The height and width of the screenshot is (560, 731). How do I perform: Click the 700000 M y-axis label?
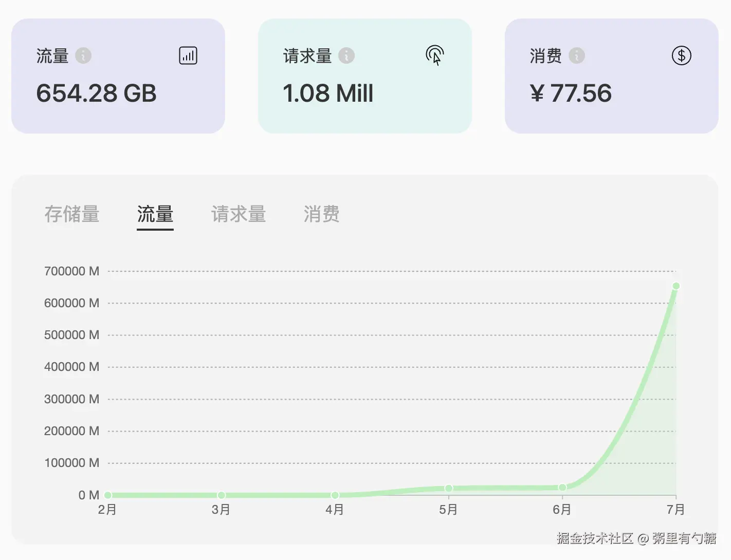pos(71,271)
